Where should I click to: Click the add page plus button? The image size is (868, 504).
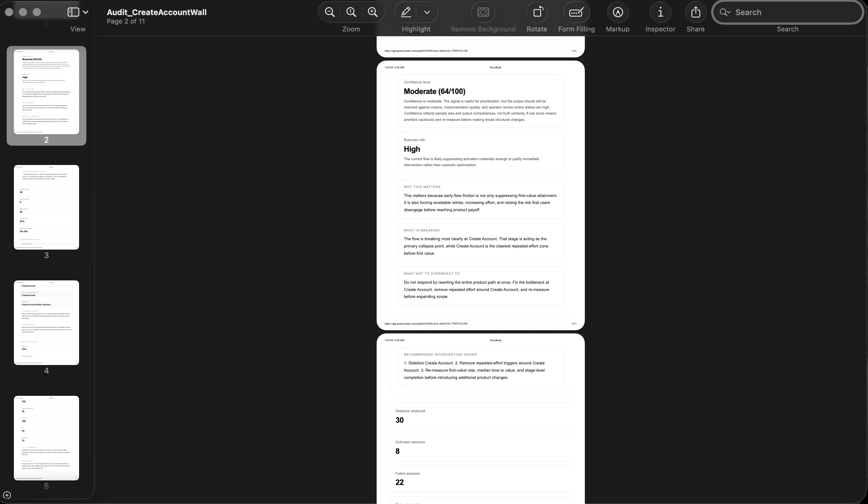click(7, 495)
